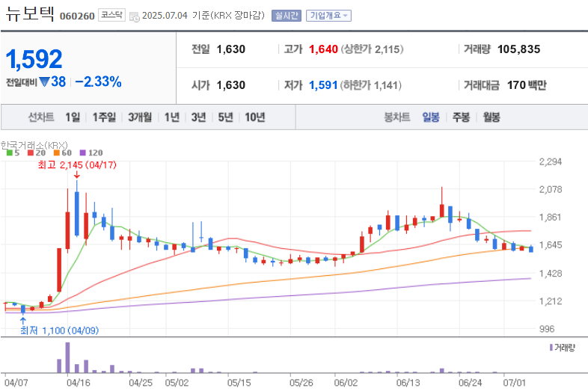Viewport: 588px width, 391px height.
Task: Click the current price 1,592
Action: (x=34, y=59)
